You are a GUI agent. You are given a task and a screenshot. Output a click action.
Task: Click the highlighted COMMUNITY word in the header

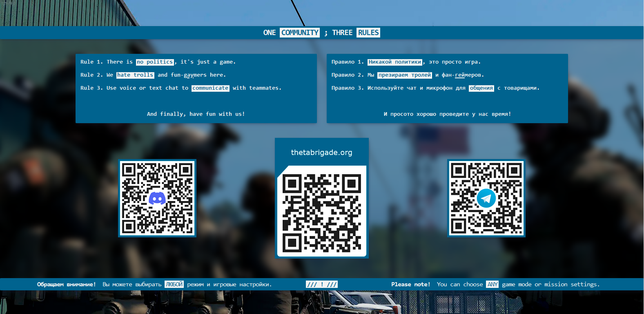[300, 33]
